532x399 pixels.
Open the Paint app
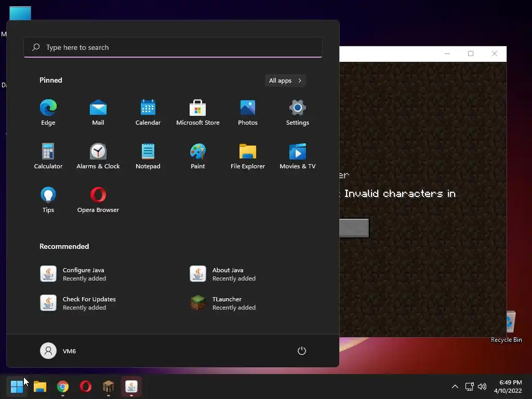(x=198, y=156)
